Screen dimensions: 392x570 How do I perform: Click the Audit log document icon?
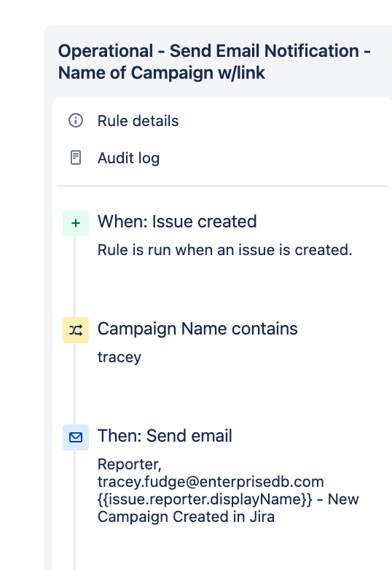pyautogui.click(x=76, y=157)
